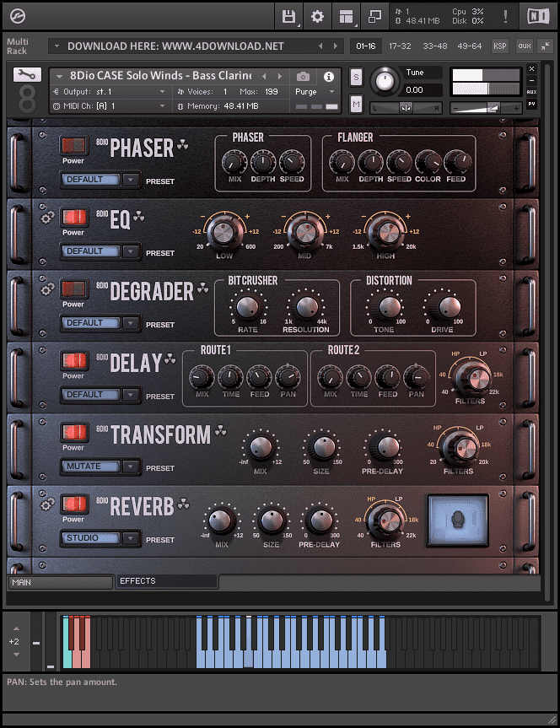Open the instrument info icon
The width and height of the screenshot is (560, 728).
tap(328, 77)
